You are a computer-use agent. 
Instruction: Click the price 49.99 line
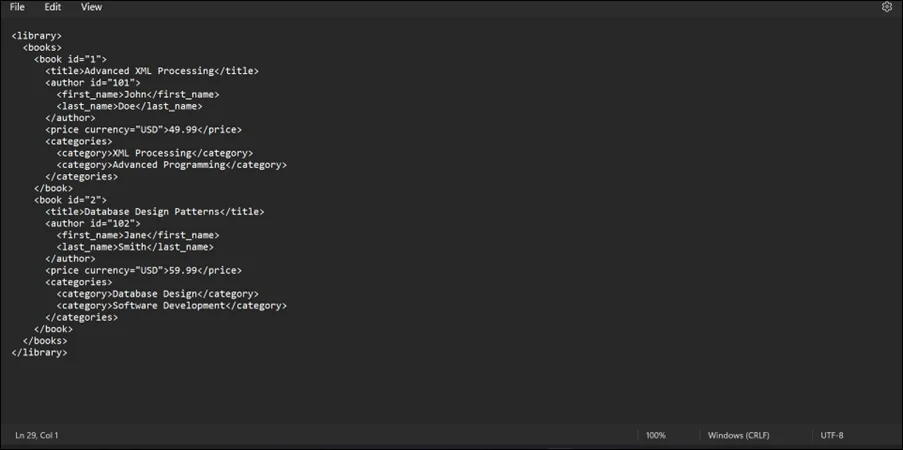pos(143,130)
